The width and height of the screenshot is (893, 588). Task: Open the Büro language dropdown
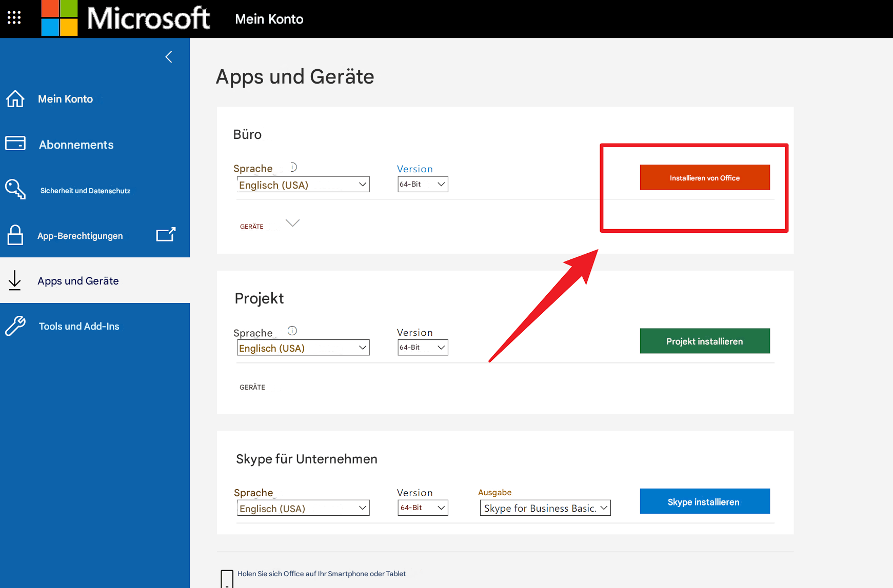point(303,185)
